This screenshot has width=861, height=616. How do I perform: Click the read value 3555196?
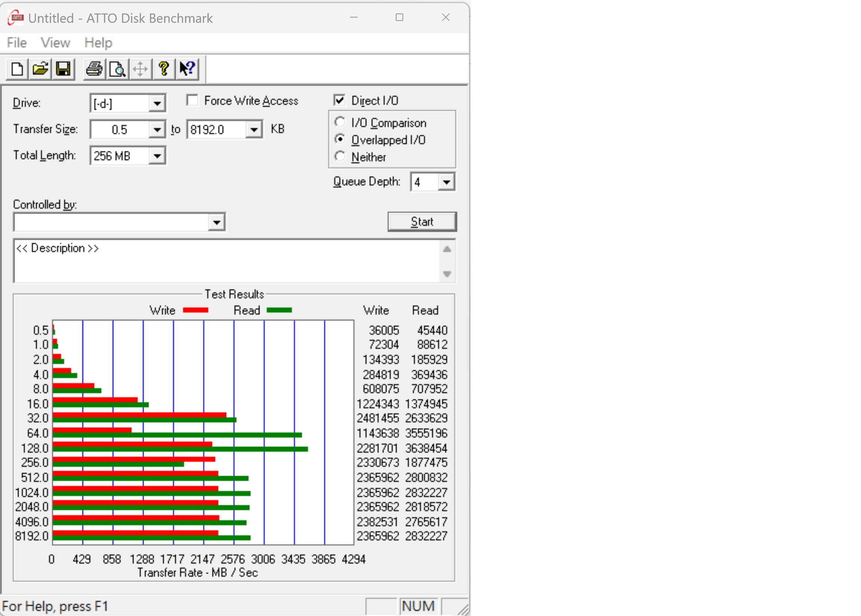pyautogui.click(x=426, y=433)
